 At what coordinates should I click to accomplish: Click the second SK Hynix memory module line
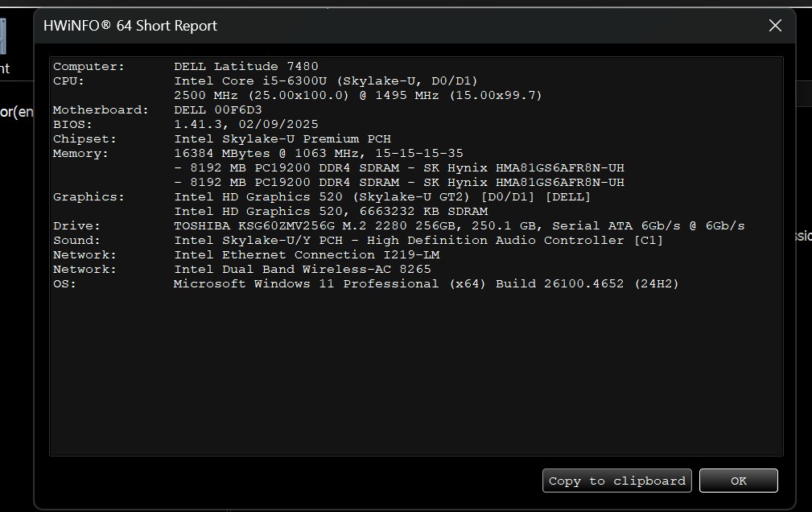pyautogui.click(x=398, y=183)
